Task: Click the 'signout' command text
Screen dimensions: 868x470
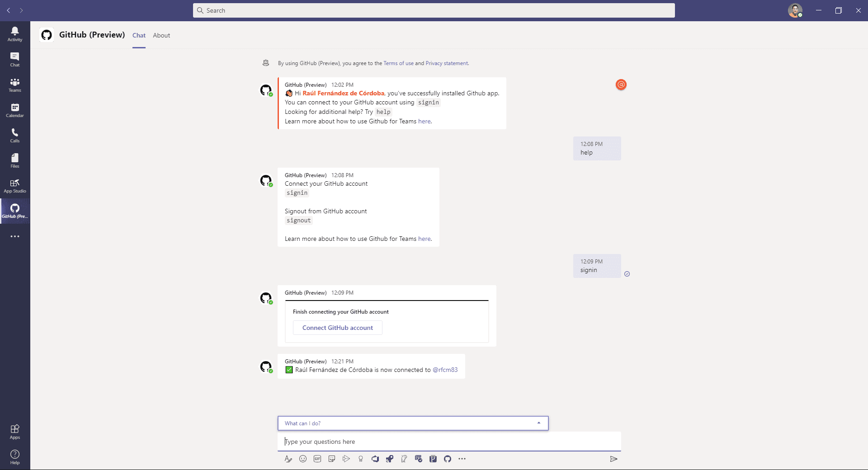Action: [x=298, y=221]
